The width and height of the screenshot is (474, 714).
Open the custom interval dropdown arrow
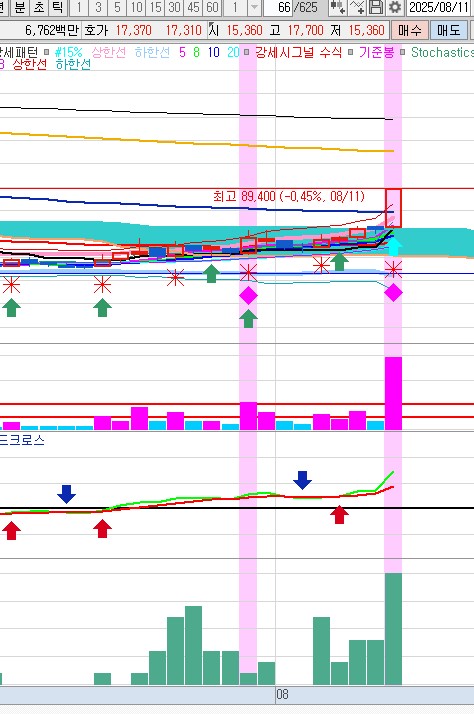255,7
